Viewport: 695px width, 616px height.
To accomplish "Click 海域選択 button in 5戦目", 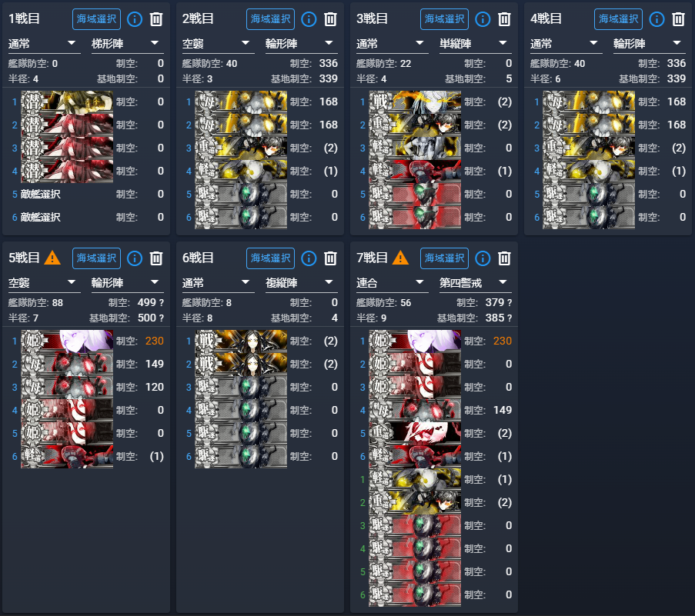I will [x=97, y=258].
